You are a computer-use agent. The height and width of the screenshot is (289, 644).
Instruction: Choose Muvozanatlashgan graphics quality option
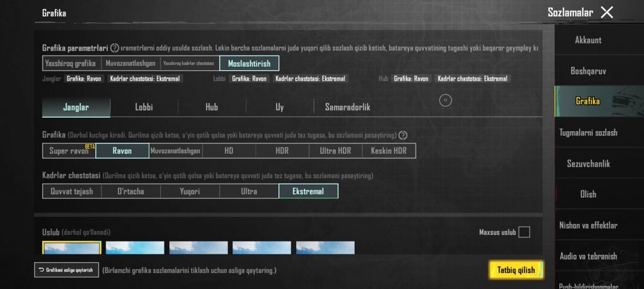pyautogui.click(x=175, y=151)
